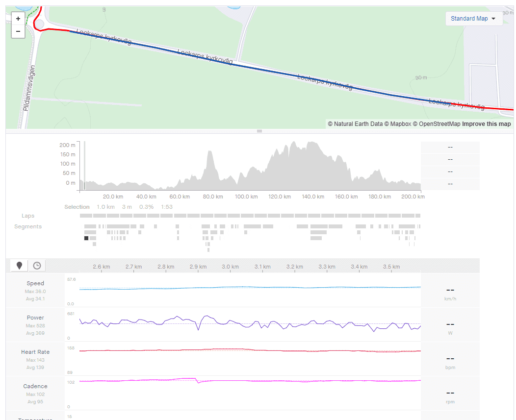This screenshot has height=420, width=516.
Task: Click the 3.0 km tick on the zoomed axis
Action: pyautogui.click(x=230, y=267)
